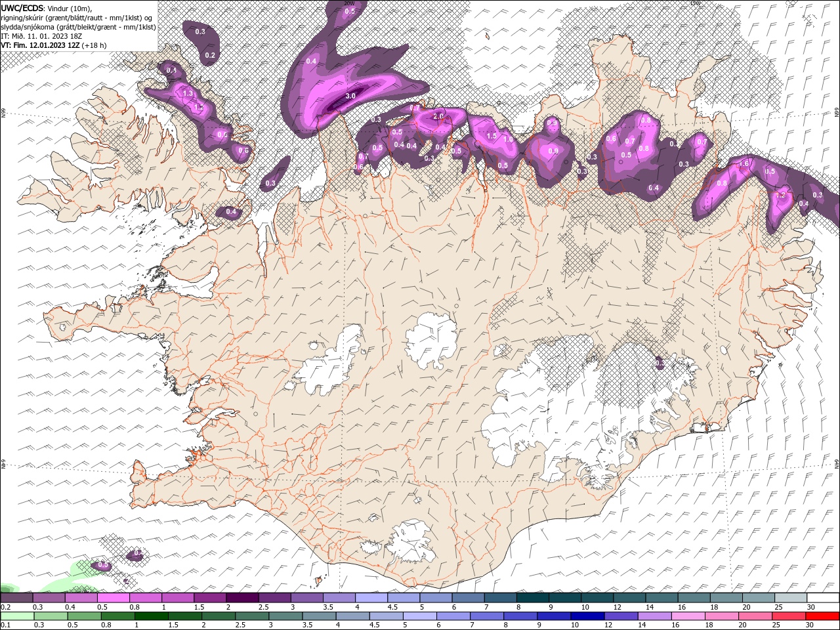Click the dark mauve 0.2 legend swatch

pos(16,598)
